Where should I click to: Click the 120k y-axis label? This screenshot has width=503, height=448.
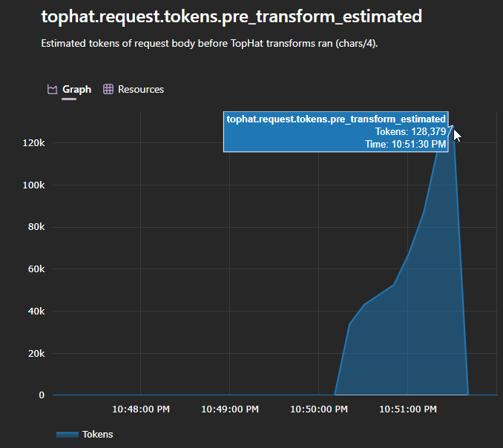pos(33,143)
